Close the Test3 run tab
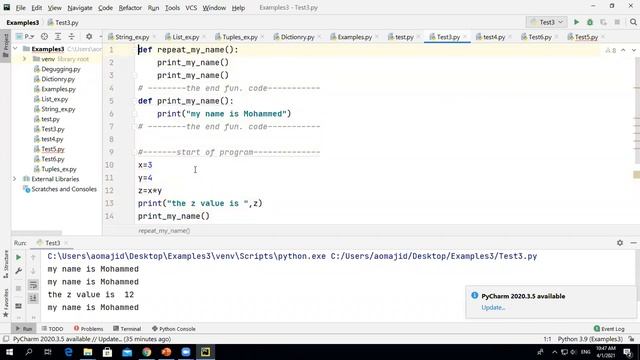The height and width of the screenshot is (360, 640). tap(66, 243)
